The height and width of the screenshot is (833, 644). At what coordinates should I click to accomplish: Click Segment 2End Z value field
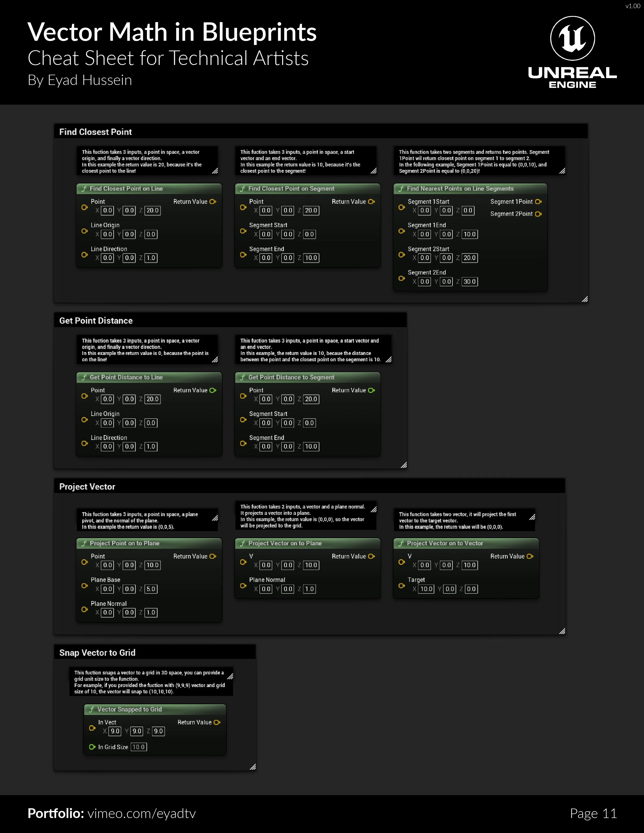[469, 282]
